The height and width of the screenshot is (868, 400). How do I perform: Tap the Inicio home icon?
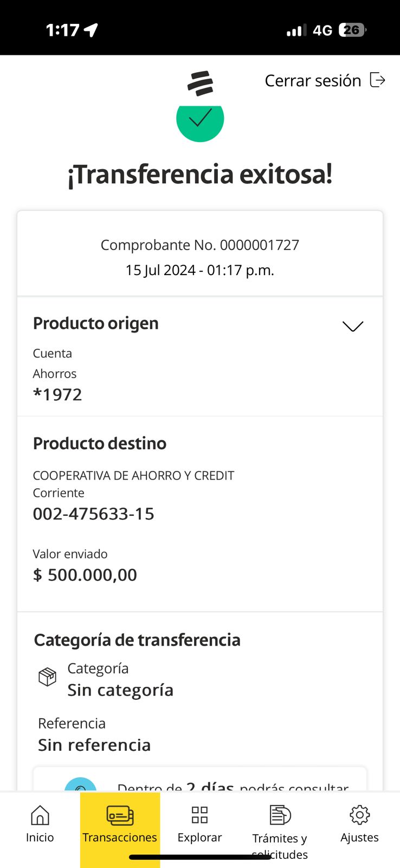tap(40, 815)
